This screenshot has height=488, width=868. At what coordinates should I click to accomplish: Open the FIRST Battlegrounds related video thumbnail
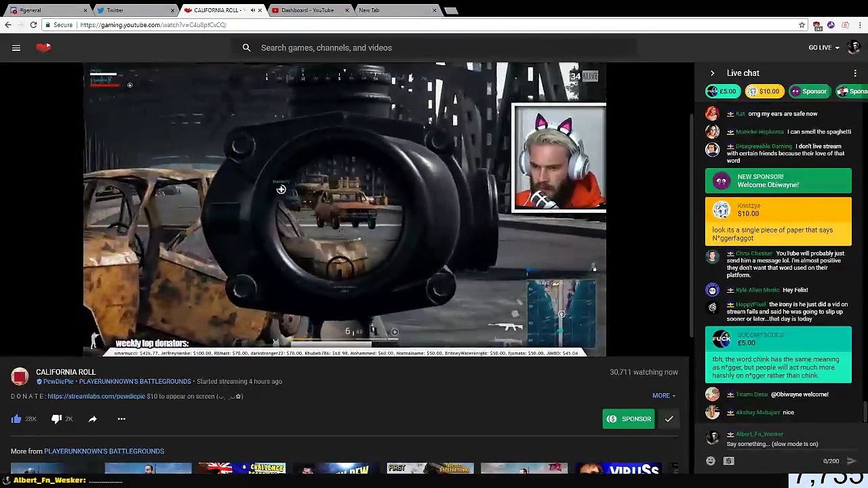click(x=430, y=468)
